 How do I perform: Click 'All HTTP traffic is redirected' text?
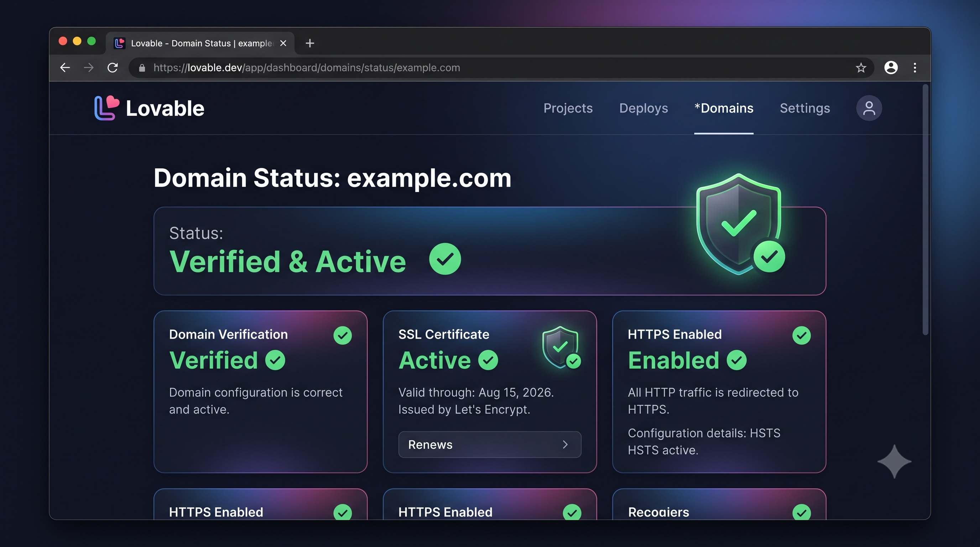tap(713, 392)
